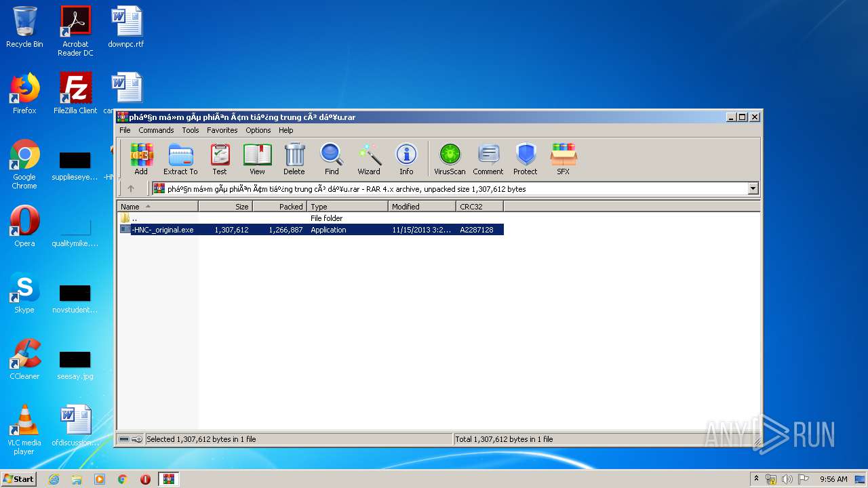Open the Options menu

258,130
